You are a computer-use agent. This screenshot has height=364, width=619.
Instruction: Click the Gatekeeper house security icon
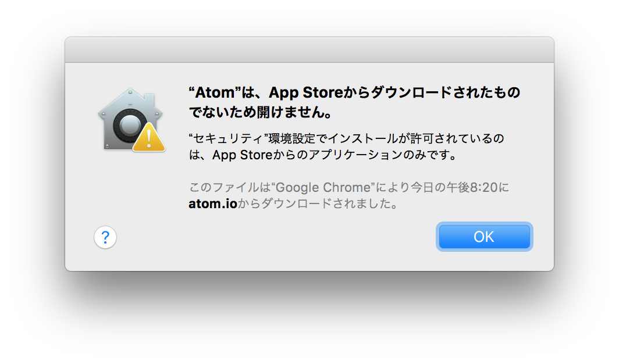131,120
